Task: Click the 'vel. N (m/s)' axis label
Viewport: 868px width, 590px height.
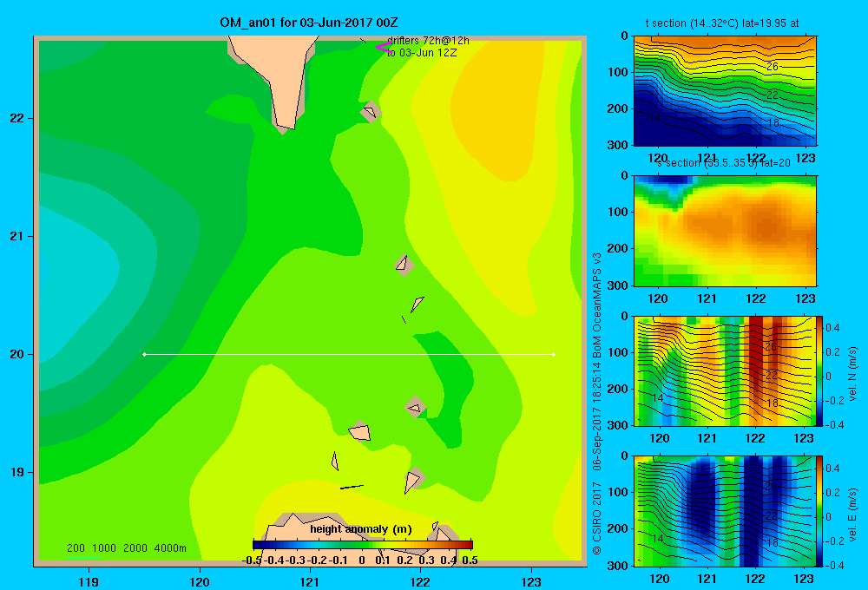Action: (853, 374)
